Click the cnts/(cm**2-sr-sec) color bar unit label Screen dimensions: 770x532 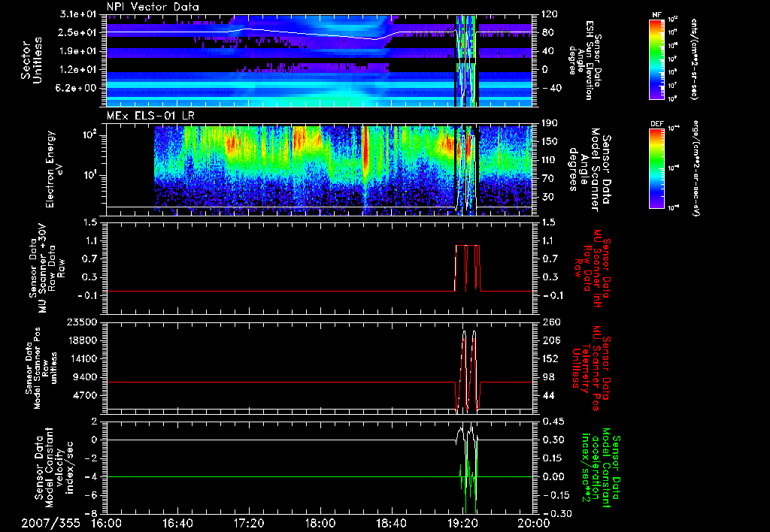694,59
